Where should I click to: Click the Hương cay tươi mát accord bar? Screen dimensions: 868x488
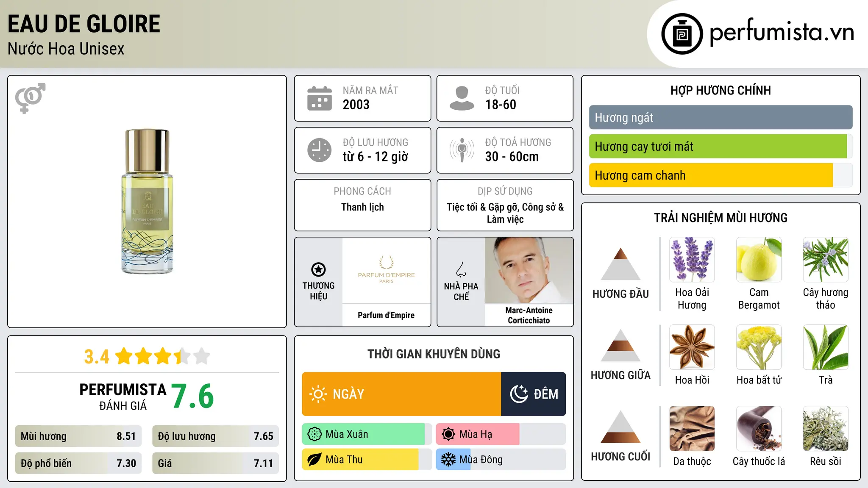coord(721,146)
